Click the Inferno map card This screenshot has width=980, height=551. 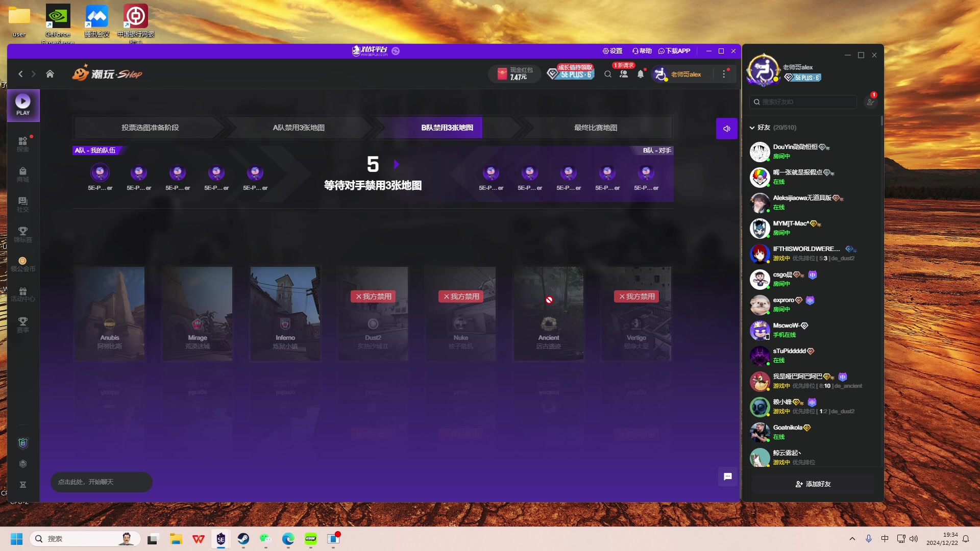(285, 313)
